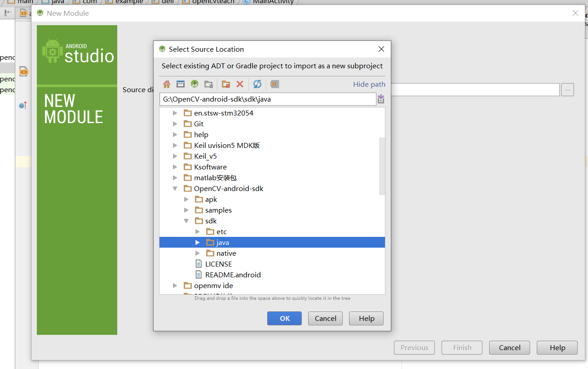Expand the en.stsw-stm32054 folder
The image size is (588, 369).
coord(175,113)
